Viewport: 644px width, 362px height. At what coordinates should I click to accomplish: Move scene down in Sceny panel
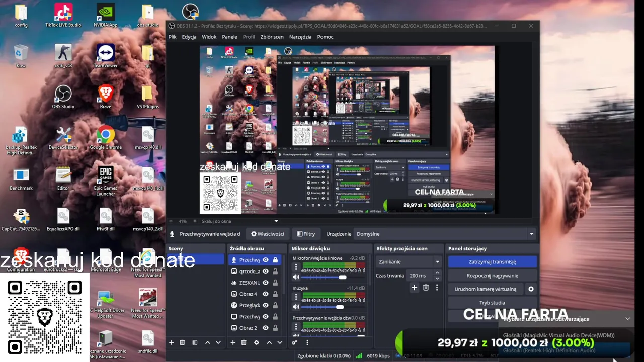tap(218, 342)
